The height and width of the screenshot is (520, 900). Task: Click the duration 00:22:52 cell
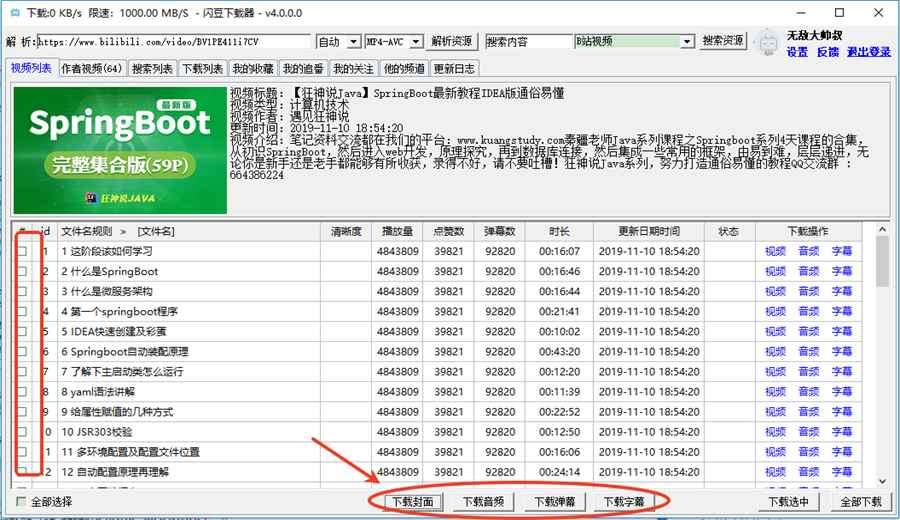point(559,412)
